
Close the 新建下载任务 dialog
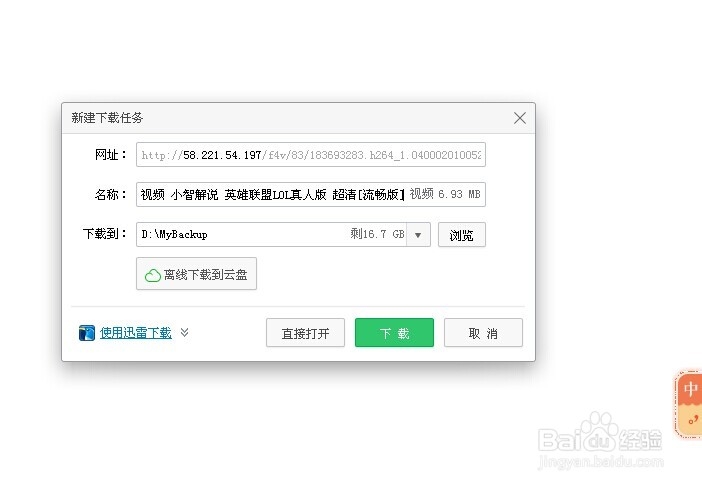tap(520, 118)
